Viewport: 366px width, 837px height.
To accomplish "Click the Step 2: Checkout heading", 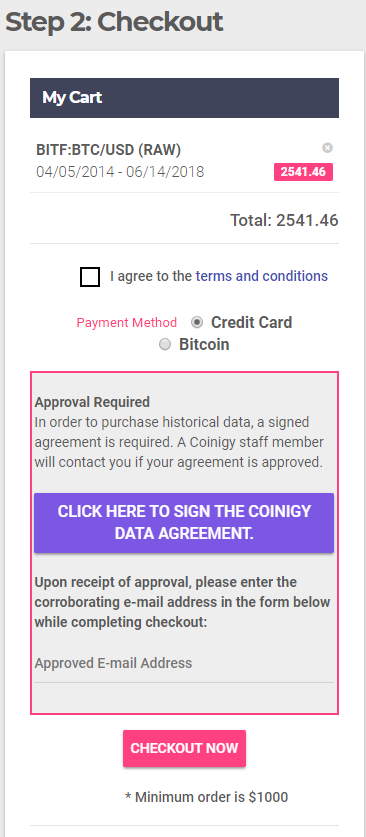I will 114,22.
